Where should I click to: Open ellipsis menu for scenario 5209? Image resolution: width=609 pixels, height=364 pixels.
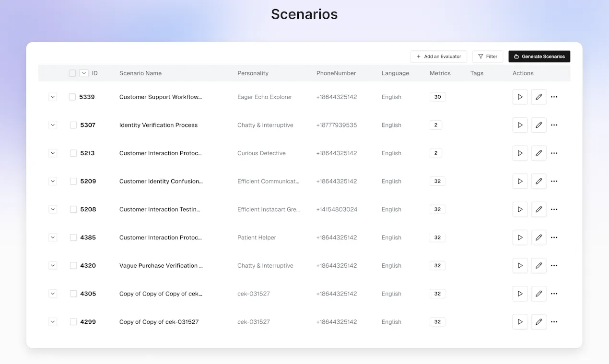click(x=554, y=181)
